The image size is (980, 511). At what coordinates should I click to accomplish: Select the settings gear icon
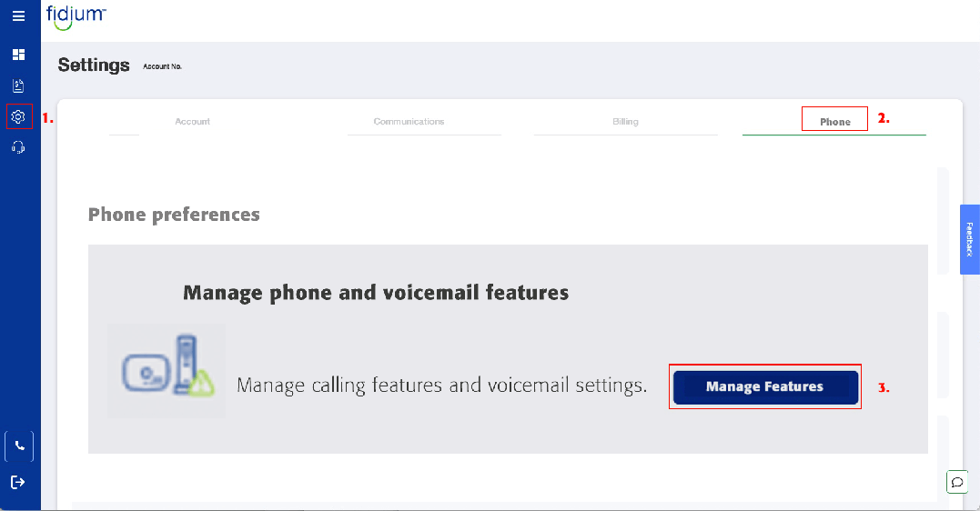pos(18,117)
